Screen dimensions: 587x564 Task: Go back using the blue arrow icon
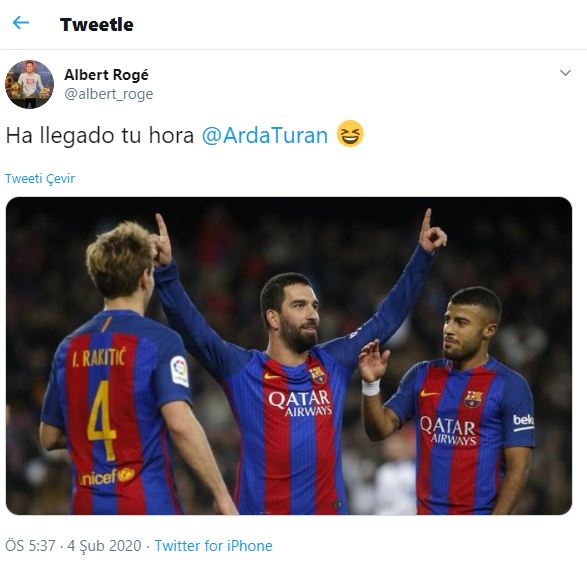click(x=21, y=23)
